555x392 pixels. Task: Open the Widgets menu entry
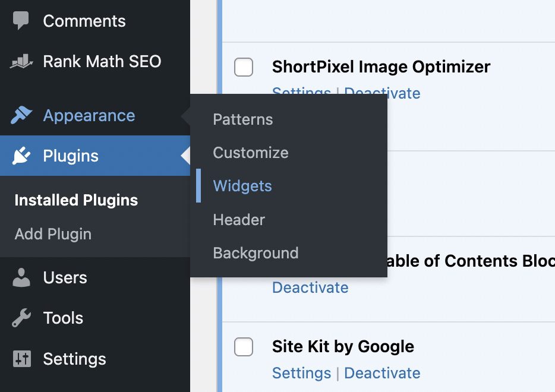tap(242, 186)
